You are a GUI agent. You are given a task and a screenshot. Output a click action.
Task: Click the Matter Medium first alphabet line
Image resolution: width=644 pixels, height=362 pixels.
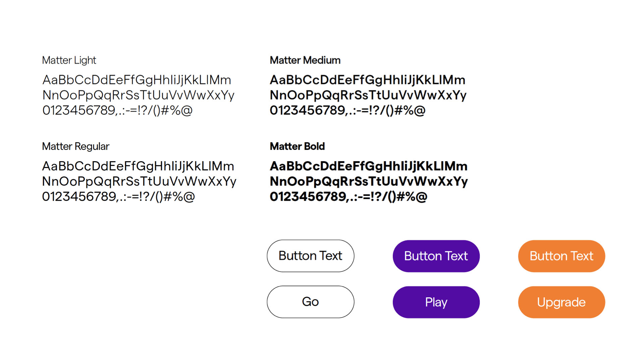368,80
